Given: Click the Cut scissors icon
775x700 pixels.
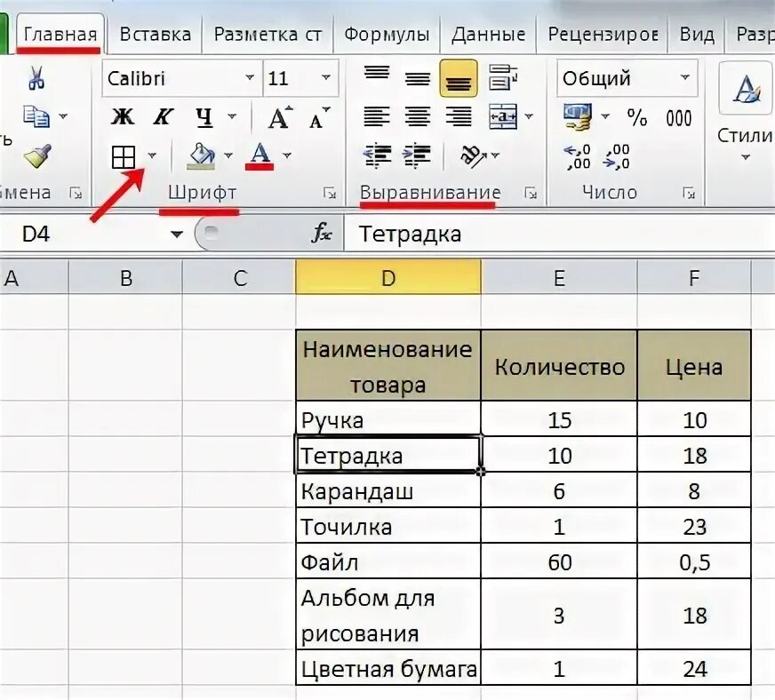Looking at the screenshot, I should tap(36, 78).
